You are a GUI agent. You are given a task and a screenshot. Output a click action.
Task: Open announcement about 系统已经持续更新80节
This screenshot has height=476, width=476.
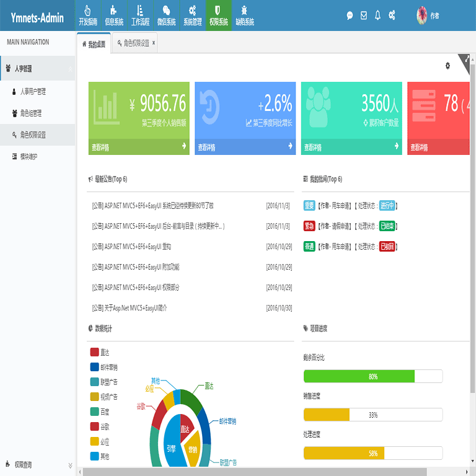[152, 206]
